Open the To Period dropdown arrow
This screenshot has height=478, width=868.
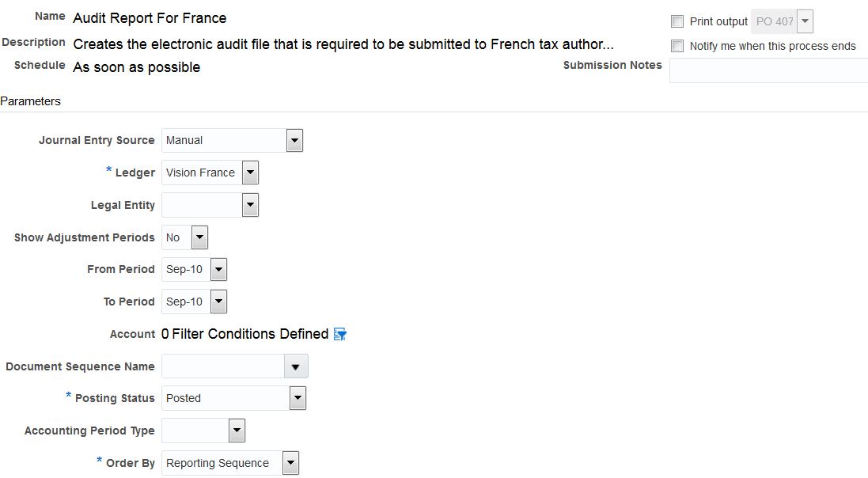click(x=218, y=302)
